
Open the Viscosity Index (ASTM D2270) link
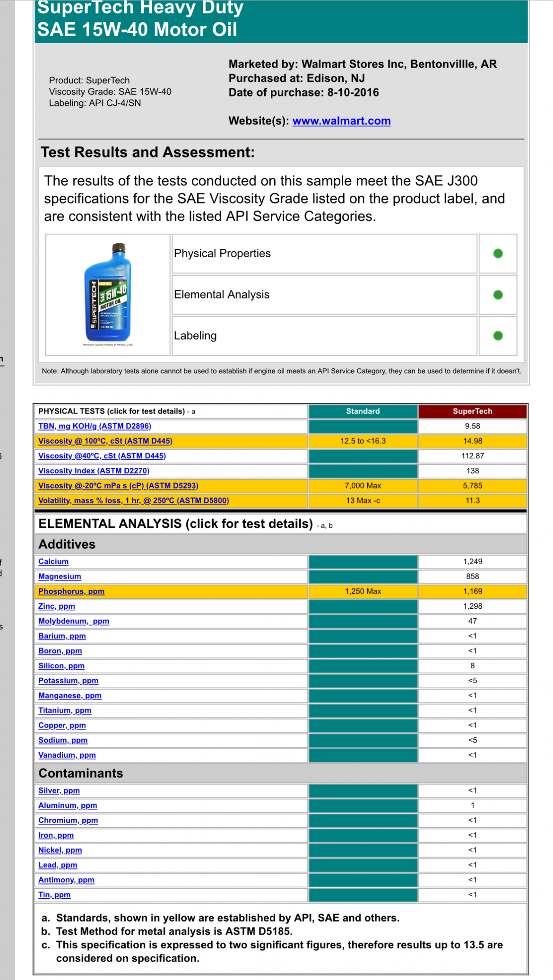click(94, 471)
